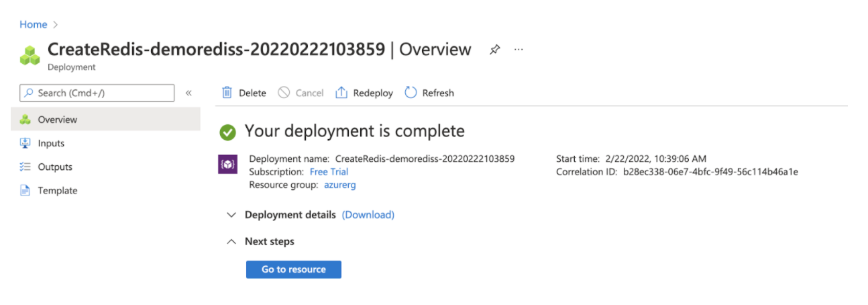This screenshot has width=868, height=305.
Task: Click the Refresh circular arrow icon
Action: (x=411, y=93)
